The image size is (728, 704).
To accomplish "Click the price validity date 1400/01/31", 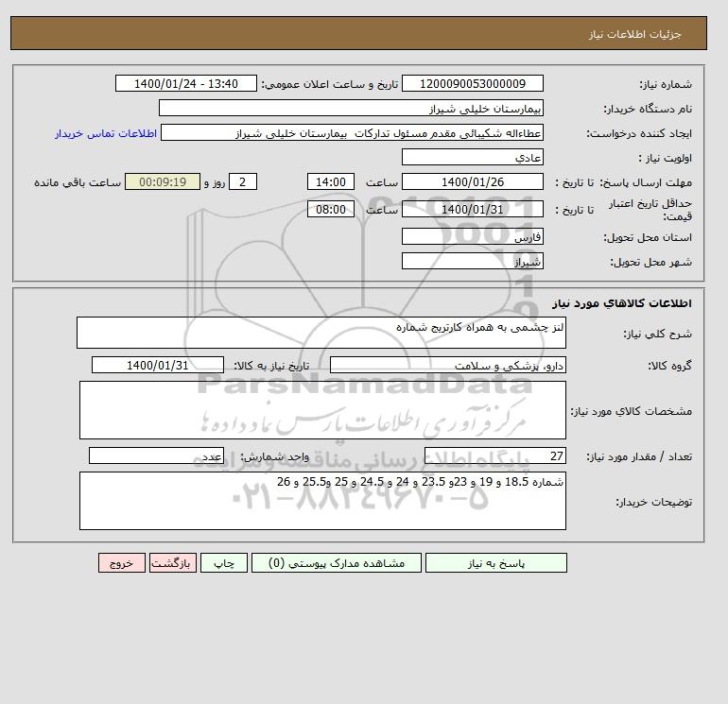I will click(x=472, y=209).
